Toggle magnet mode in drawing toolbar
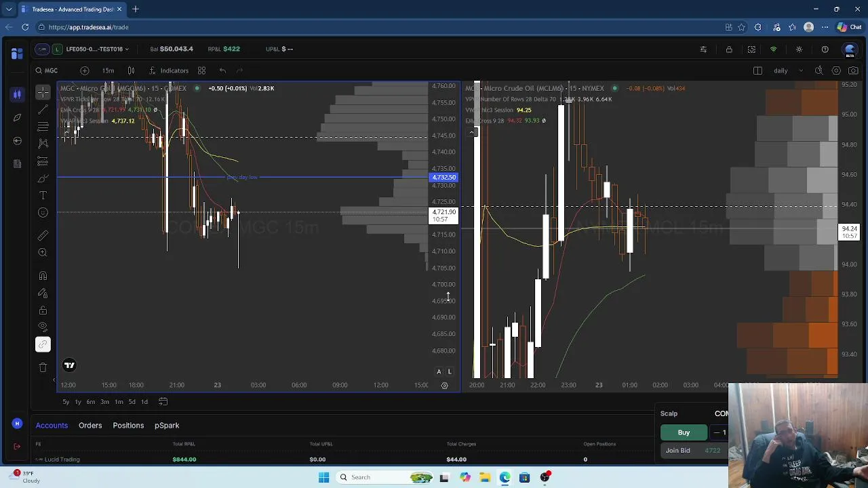 point(43,276)
